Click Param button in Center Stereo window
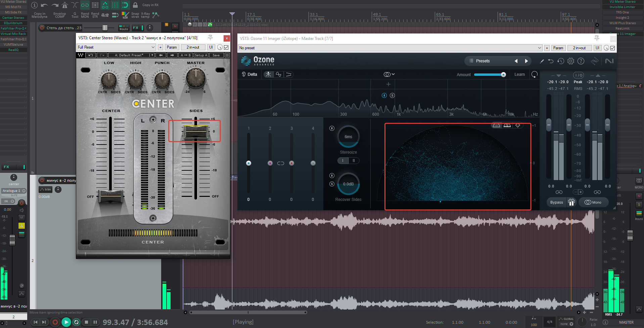Screen dimensions: 644x328 click(x=172, y=47)
